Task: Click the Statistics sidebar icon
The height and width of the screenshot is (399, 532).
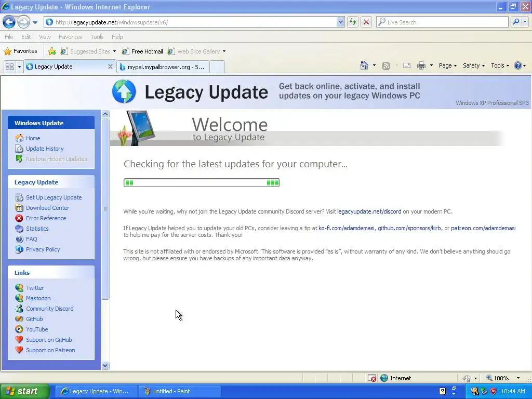Action: click(x=19, y=229)
